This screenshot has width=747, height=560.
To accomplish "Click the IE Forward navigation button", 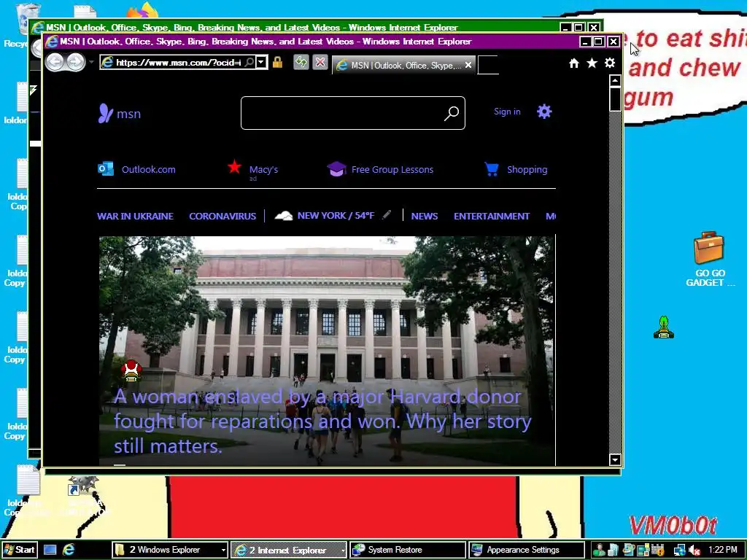I will tap(75, 62).
